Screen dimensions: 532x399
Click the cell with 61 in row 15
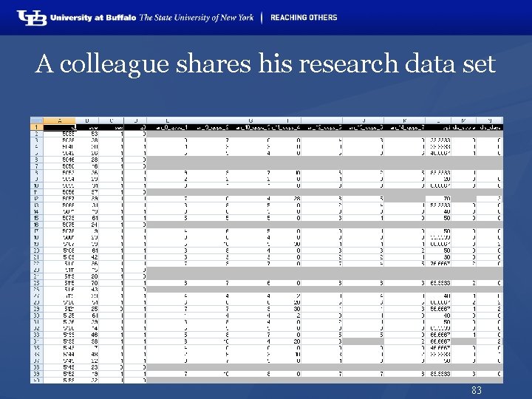pos(87,218)
